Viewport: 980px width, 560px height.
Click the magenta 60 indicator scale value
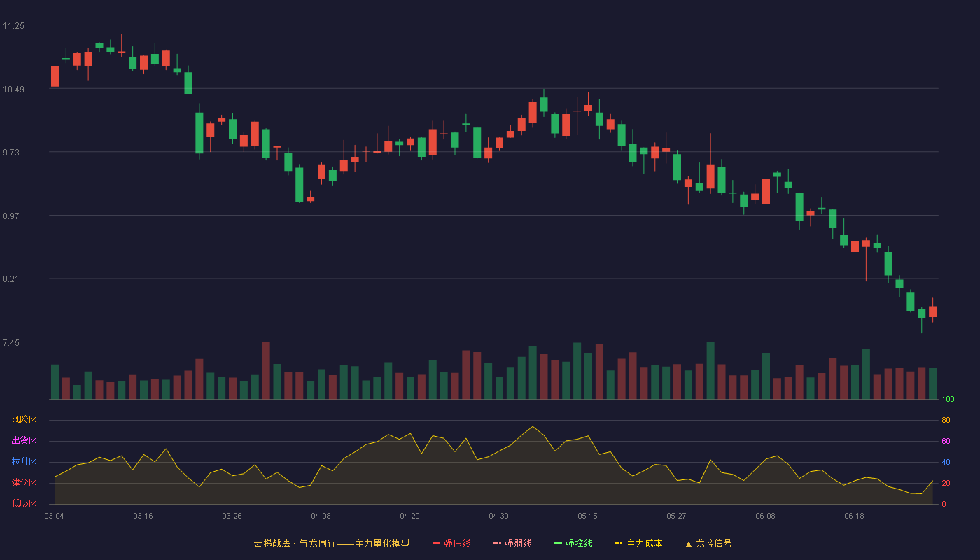[946, 441]
